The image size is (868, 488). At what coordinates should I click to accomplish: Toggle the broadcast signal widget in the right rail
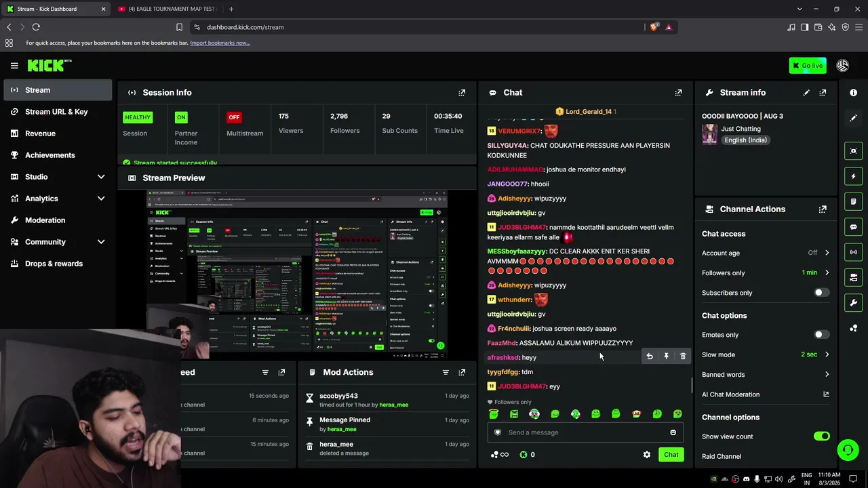click(x=853, y=252)
